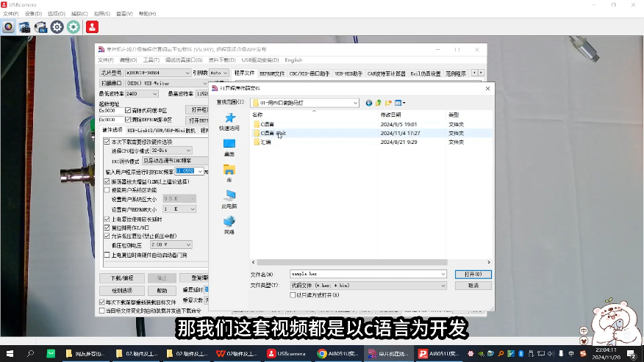This screenshot has height=362, width=644.
Task: Expand the minimum baud rate 2400 dropdown
Action: [x=154, y=94]
